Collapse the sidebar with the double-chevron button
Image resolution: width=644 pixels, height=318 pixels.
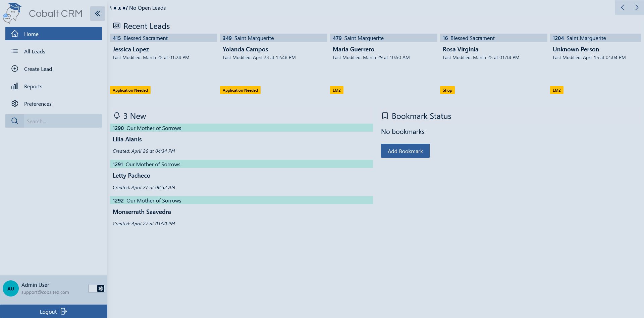point(97,13)
